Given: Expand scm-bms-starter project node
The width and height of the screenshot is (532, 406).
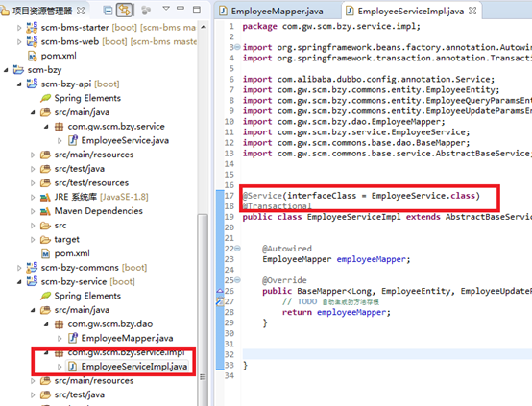Looking at the screenshot, I should [19, 28].
